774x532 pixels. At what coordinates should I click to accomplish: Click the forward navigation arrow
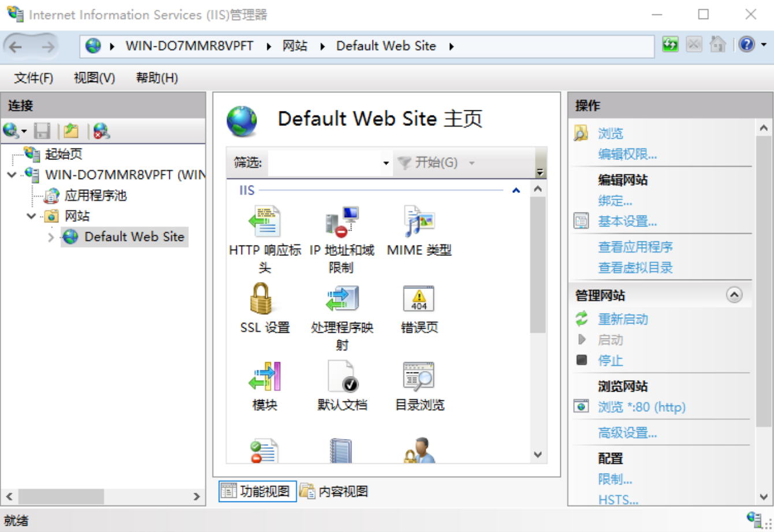49,47
